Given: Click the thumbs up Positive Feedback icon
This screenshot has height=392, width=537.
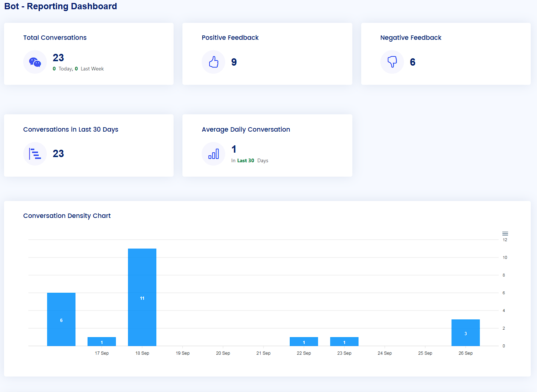Looking at the screenshot, I should pos(213,62).
